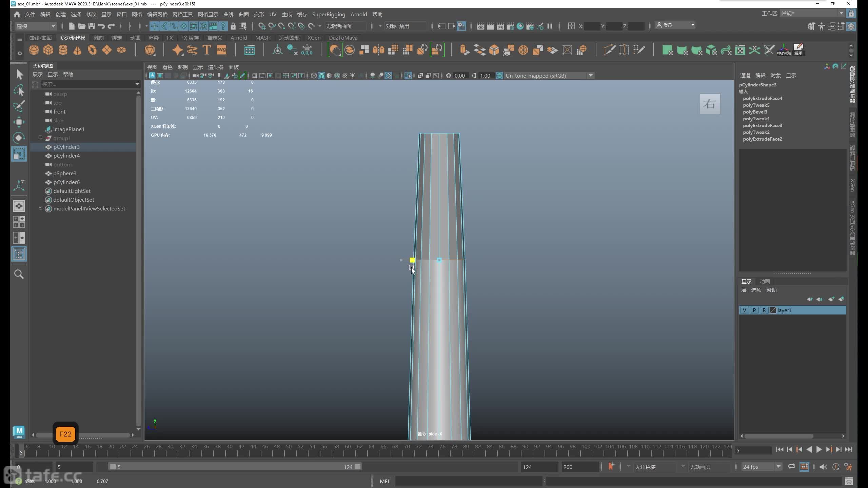This screenshot has height=488, width=868.
Task: Click the Center Pivot shelf icon
Action: [784, 50]
